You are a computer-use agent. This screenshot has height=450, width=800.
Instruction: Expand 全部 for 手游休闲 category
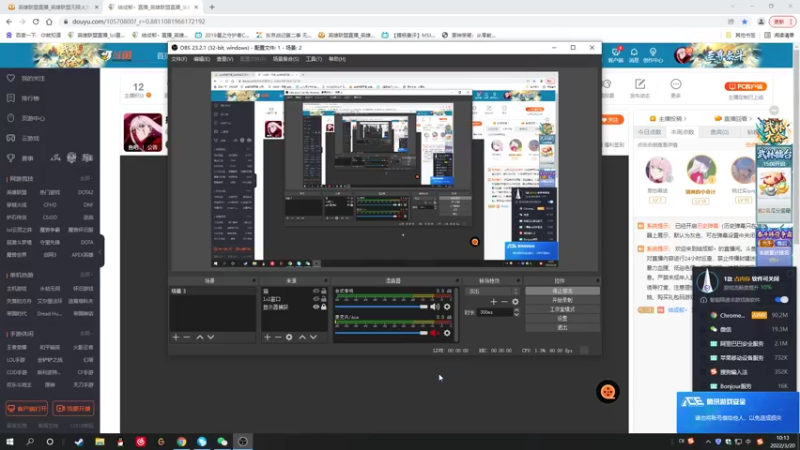(x=85, y=333)
